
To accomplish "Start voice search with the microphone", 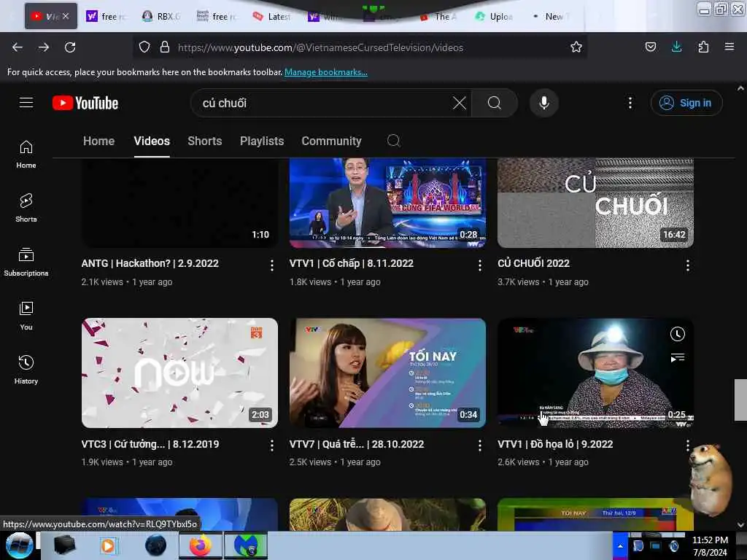I will coord(544,103).
